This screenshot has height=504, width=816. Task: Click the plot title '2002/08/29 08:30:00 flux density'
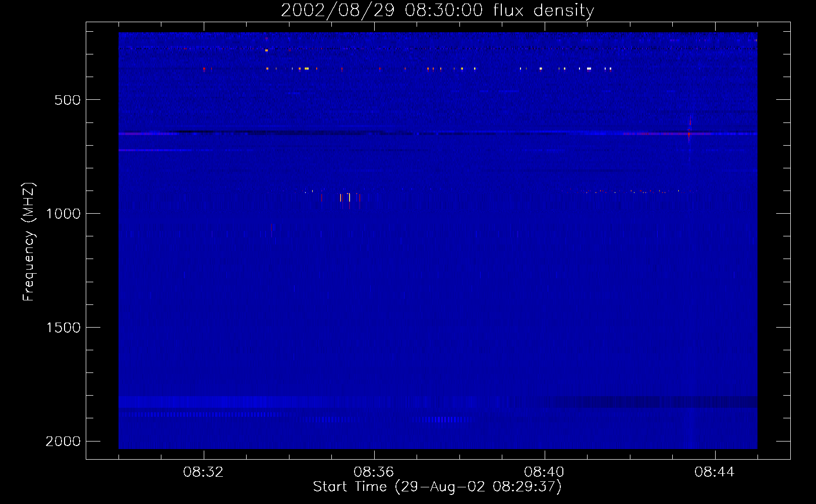point(437,10)
